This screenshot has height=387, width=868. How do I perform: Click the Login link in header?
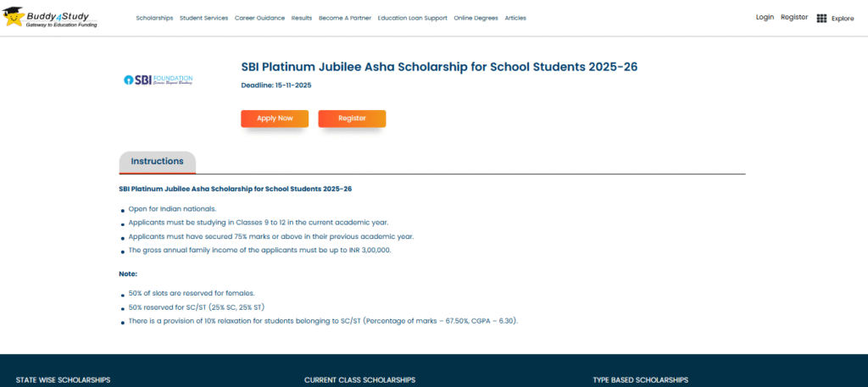(x=765, y=17)
